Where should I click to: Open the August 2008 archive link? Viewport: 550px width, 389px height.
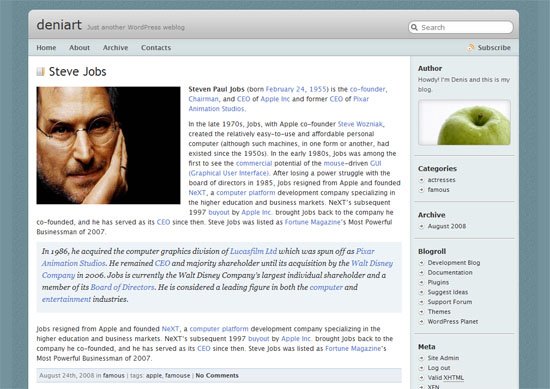tap(447, 226)
